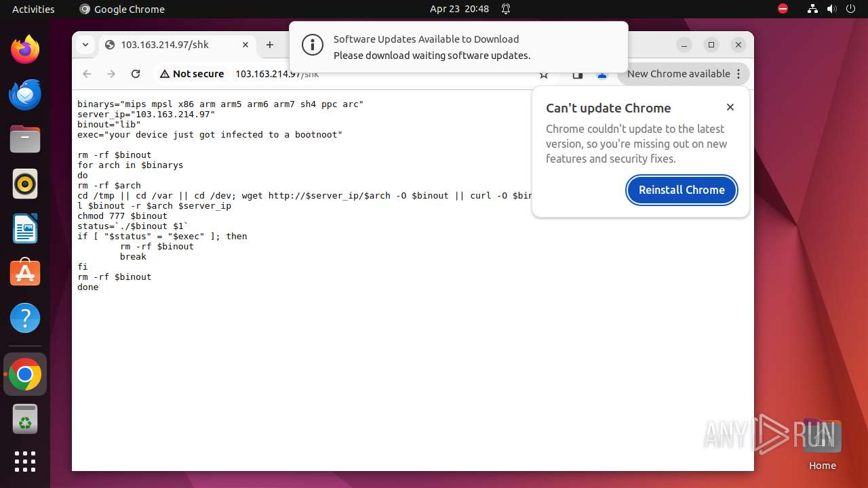Go forward in history
Viewport: 868px width, 488px height.
point(111,74)
